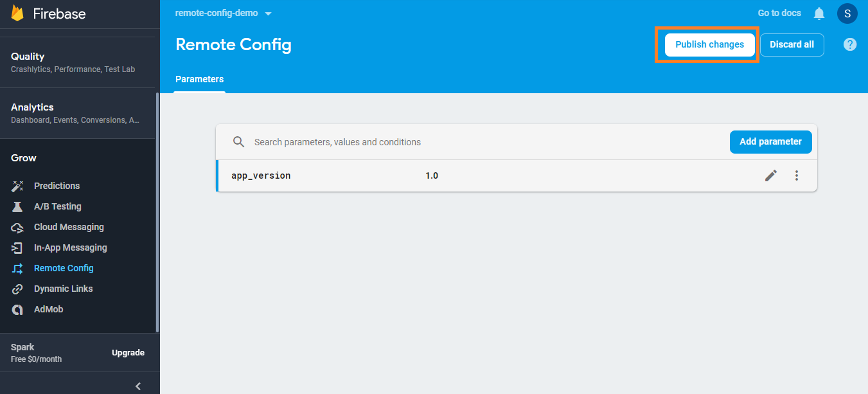Screen dimensions: 868x394
Task: Publish changes to Remote Config
Action: click(709, 44)
